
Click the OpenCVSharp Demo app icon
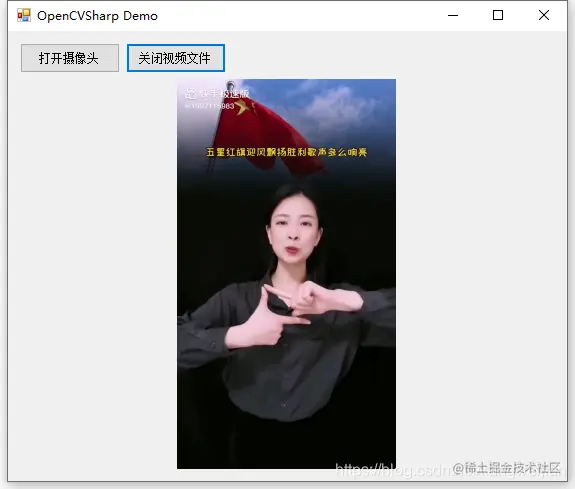pyautogui.click(x=24, y=15)
